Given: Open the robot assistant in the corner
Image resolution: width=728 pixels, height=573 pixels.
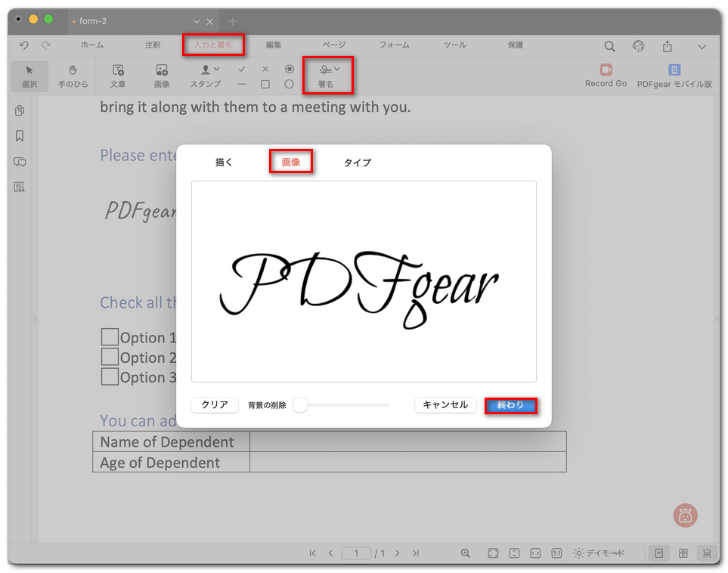Looking at the screenshot, I should click(684, 515).
